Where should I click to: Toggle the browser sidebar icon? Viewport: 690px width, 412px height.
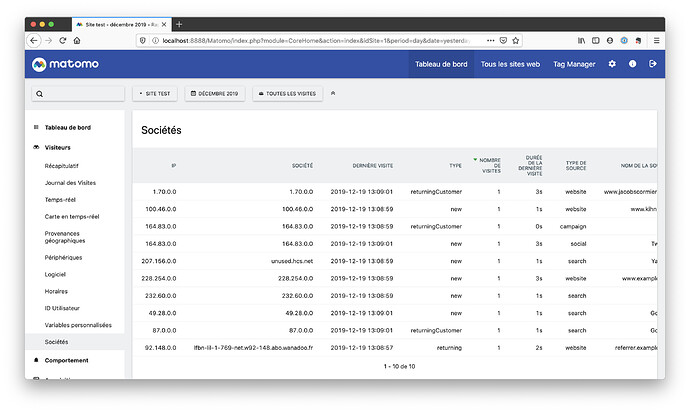pyautogui.click(x=595, y=40)
